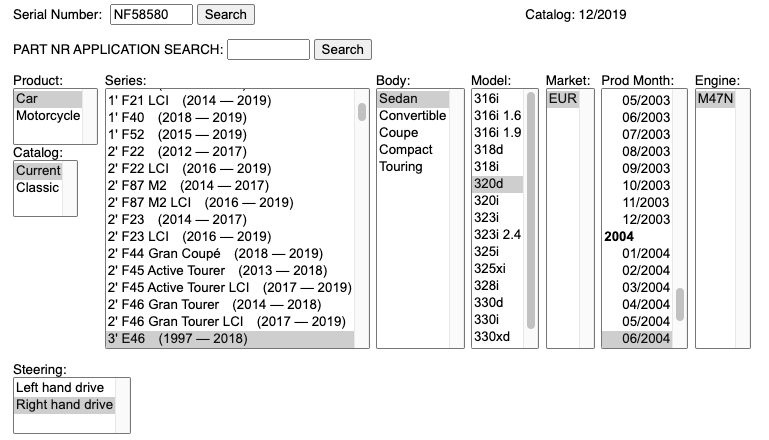Click the Serial Number input field
This screenshot has height=440, width=769.
(x=151, y=14)
